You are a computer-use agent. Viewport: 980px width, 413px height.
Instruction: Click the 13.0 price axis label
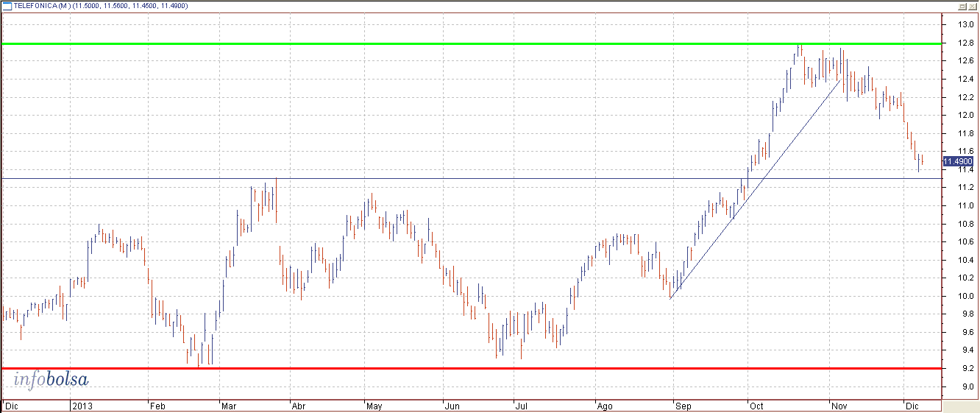click(x=965, y=24)
